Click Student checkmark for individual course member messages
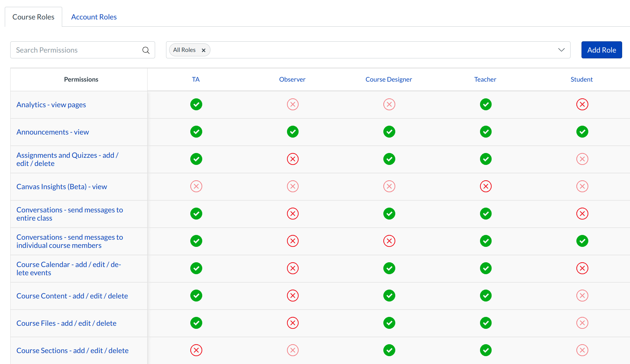Screen dimensions: 630x364 pos(582,241)
